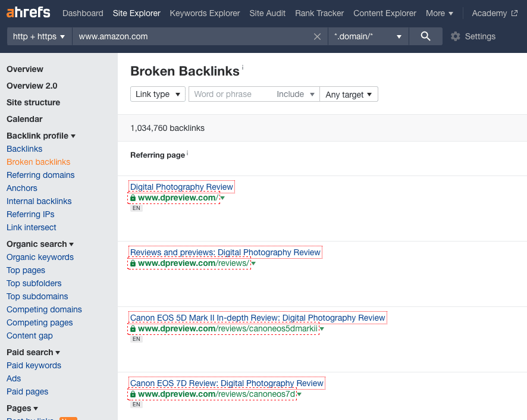Open Settings gear icon
The image size is (527, 420).
tap(456, 36)
